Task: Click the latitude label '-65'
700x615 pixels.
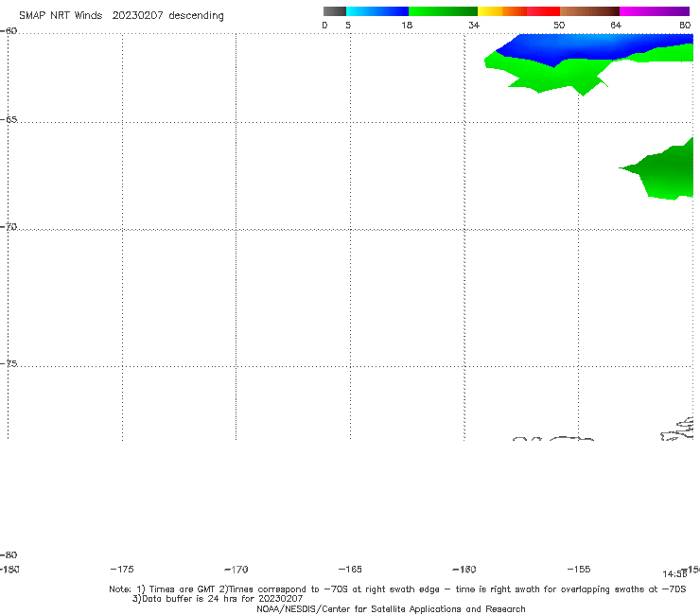Action: [9, 120]
